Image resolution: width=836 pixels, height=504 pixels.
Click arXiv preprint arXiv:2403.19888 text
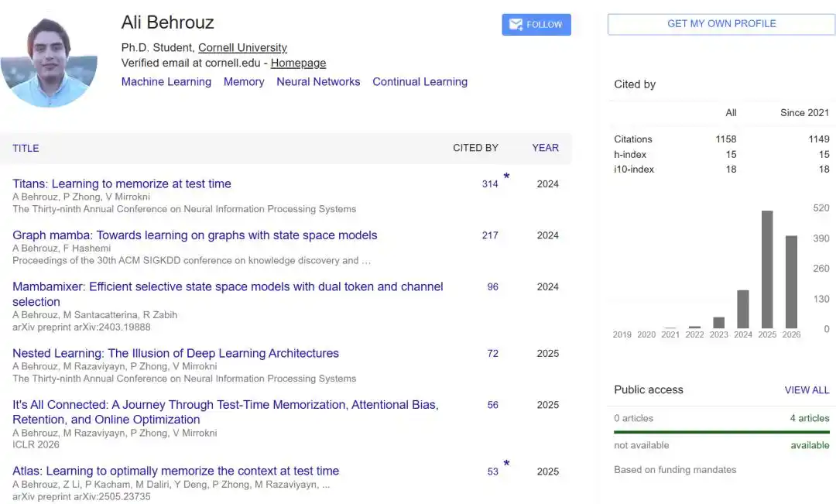(x=81, y=327)
